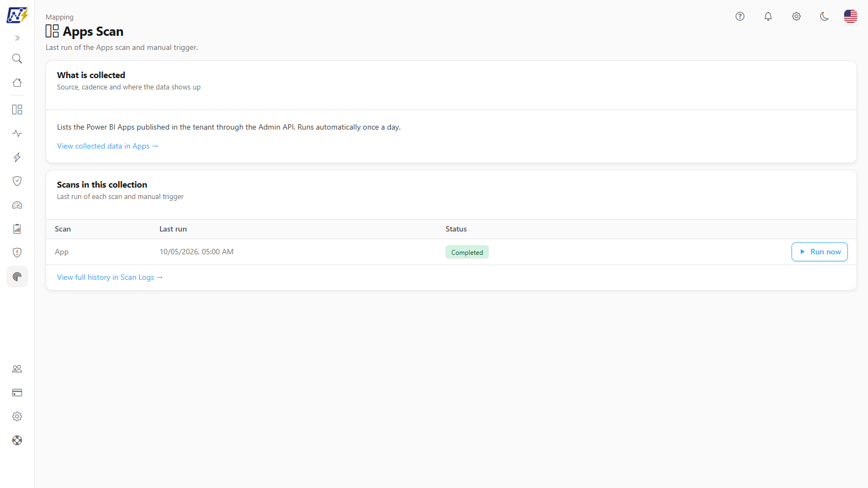Click the Mapping breadcrumb label

(x=60, y=17)
